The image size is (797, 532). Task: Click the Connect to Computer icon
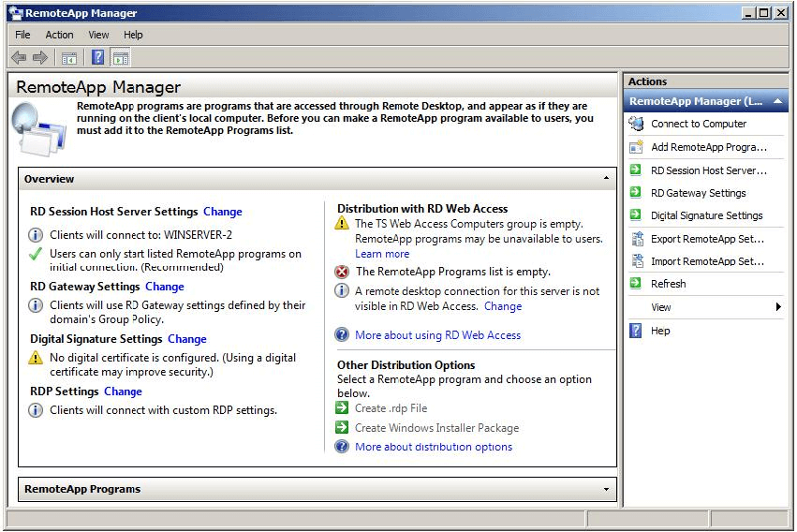(636, 124)
